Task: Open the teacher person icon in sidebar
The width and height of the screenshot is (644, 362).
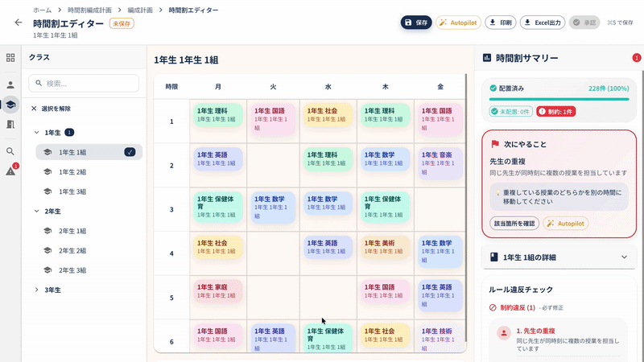Action: coord(10,84)
